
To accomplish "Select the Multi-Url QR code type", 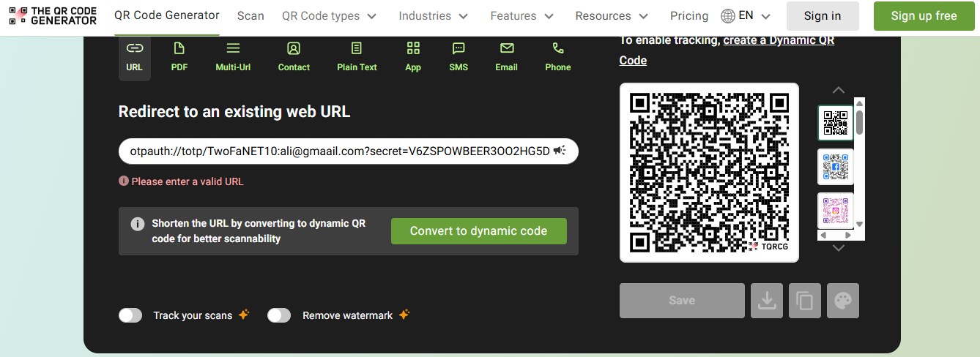I will pos(233,57).
